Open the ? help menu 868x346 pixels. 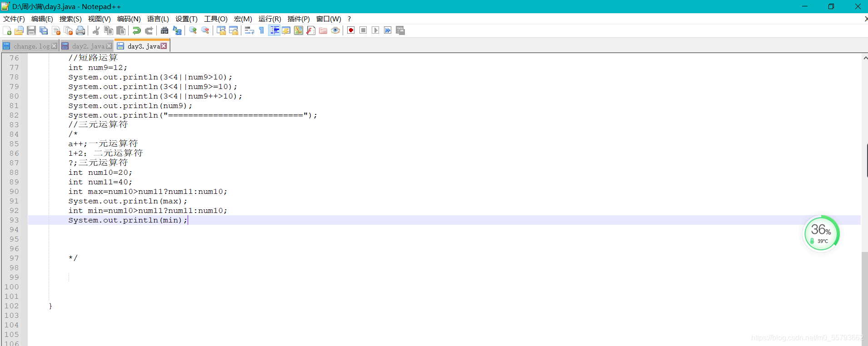(349, 19)
